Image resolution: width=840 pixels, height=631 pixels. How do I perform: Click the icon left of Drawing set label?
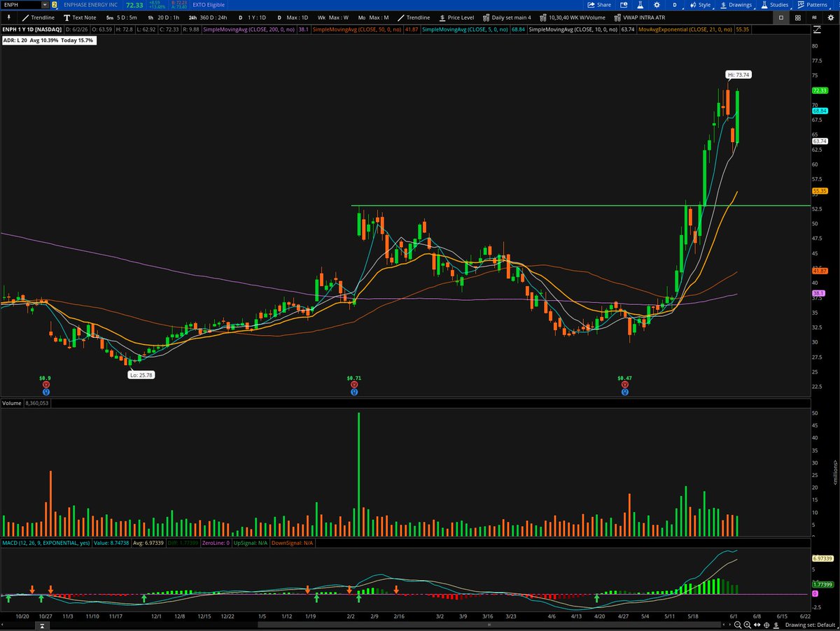point(776,625)
